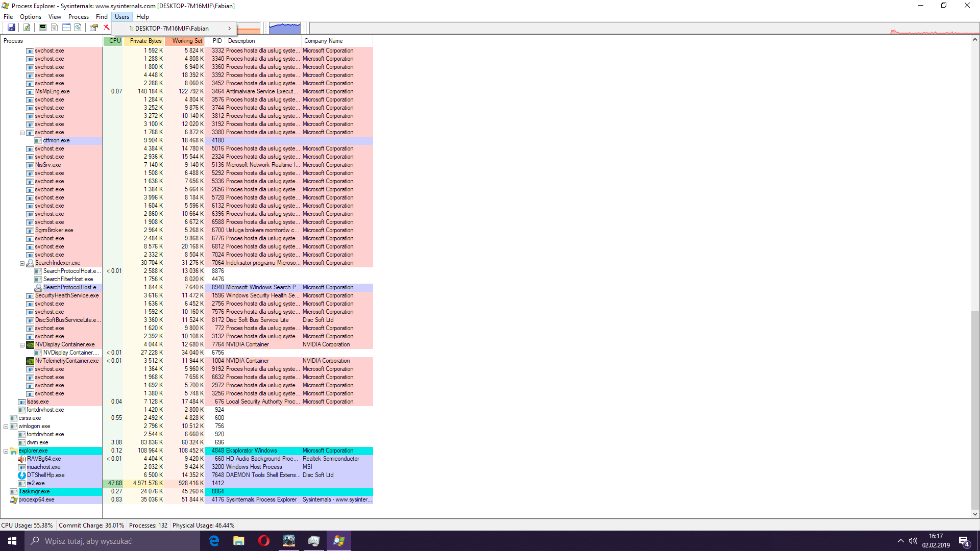Image resolution: width=980 pixels, height=551 pixels.
Task: Expand the DESKTOP-7M16MJF\Fabian user submenu
Action: pos(174,29)
